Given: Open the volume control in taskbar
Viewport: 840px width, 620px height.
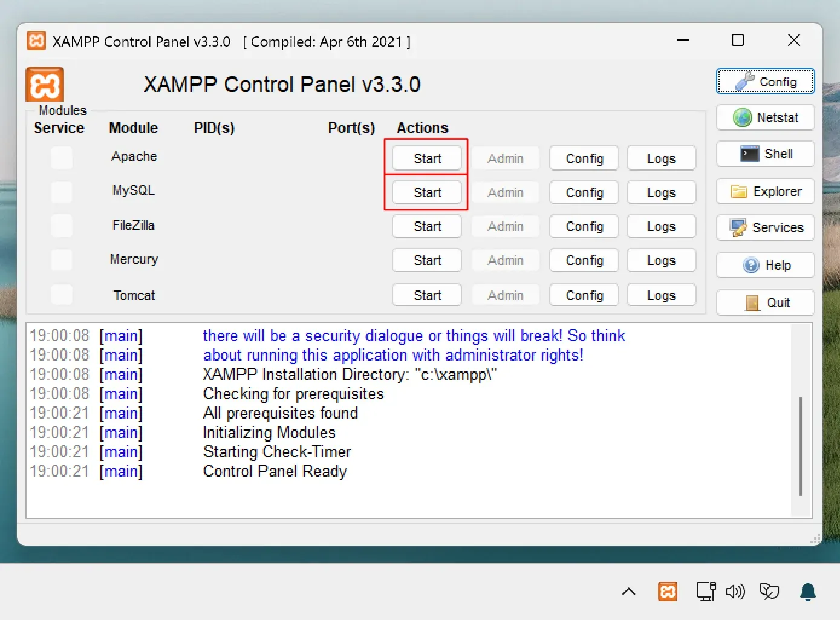Looking at the screenshot, I should coord(735,591).
